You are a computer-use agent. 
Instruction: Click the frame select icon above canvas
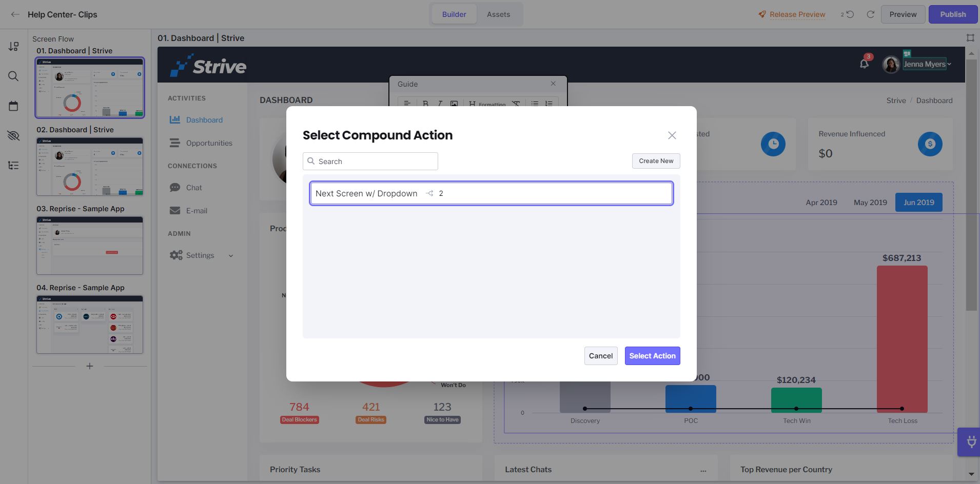pos(970,38)
